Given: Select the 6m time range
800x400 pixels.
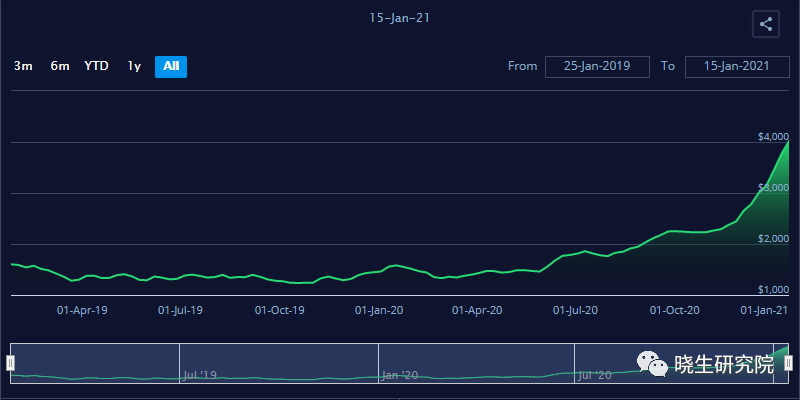Looking at the screenshot, I should 60,66.
